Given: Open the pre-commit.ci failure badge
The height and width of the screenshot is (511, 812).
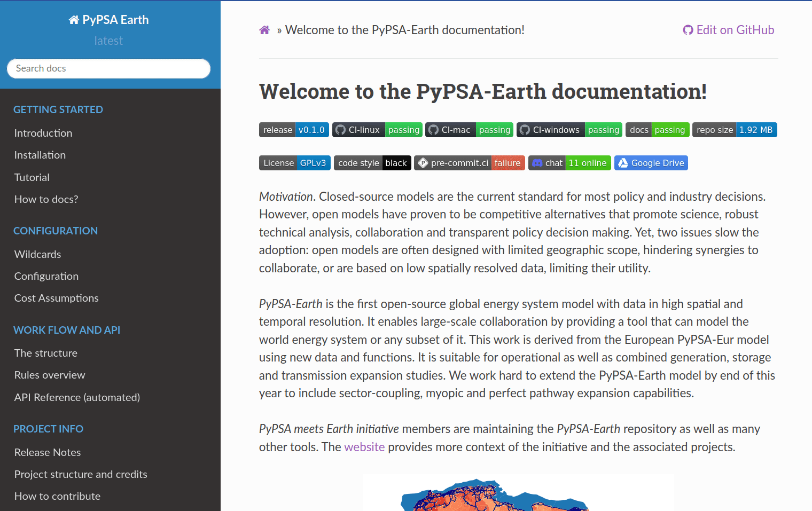Looking at the screenshot, I should (x=470, y=163).
